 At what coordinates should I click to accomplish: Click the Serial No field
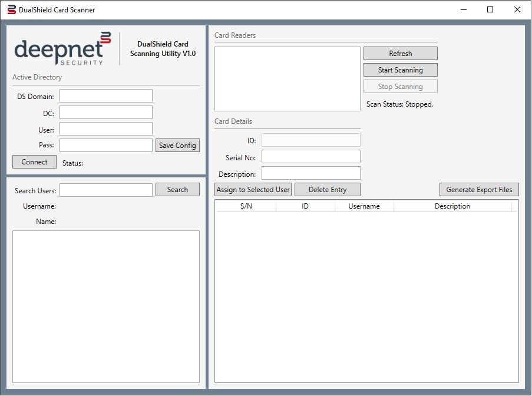point(310,157)
